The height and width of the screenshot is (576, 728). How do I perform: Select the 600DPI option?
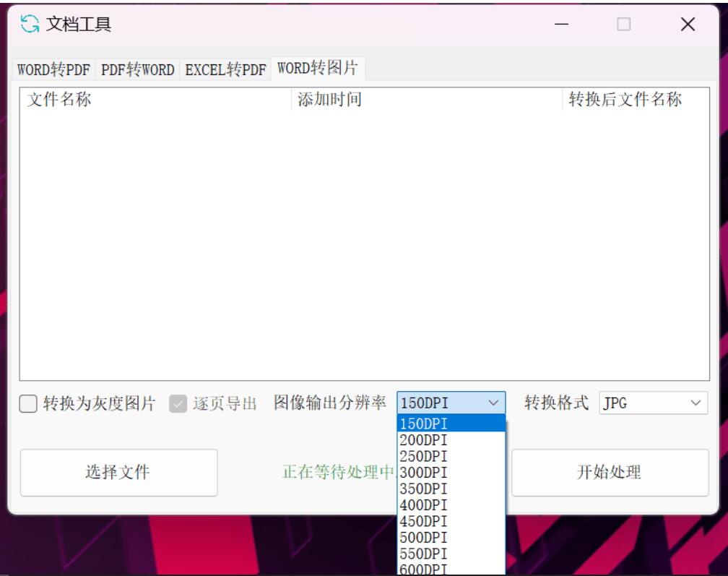point(451,569)
